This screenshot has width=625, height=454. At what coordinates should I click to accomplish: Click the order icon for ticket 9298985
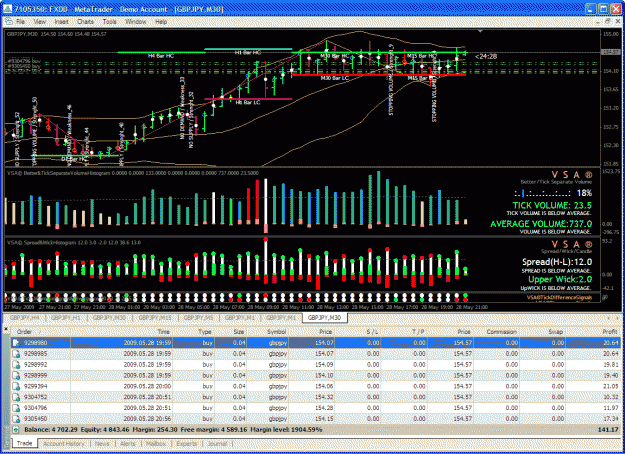tap(16, 354)
